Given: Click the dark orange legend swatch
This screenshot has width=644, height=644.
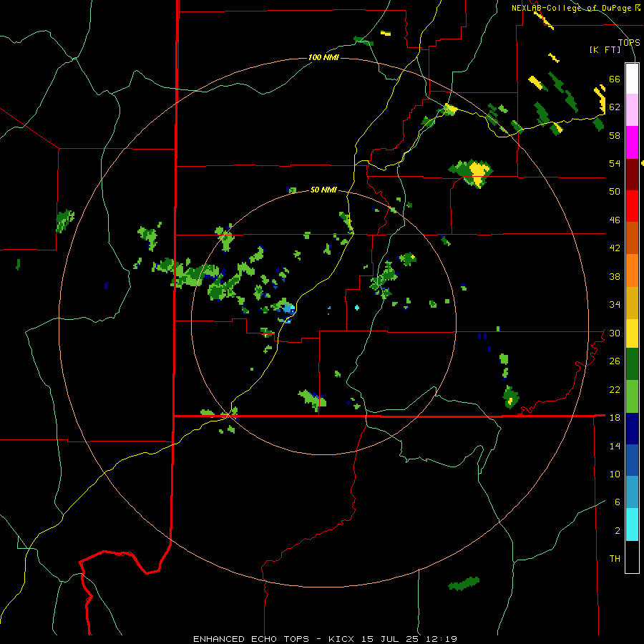Looking at the screenshot, I should (x=632, y=238).
